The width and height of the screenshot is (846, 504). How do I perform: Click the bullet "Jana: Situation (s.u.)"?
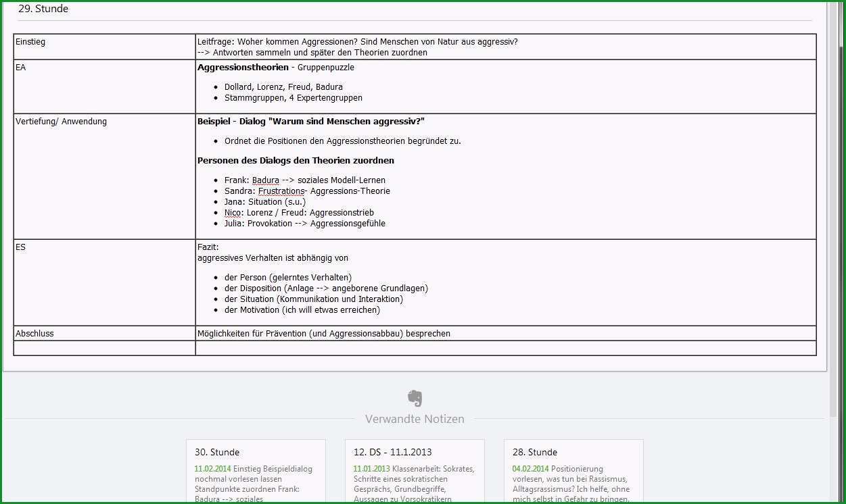click(x=265, y=202)
